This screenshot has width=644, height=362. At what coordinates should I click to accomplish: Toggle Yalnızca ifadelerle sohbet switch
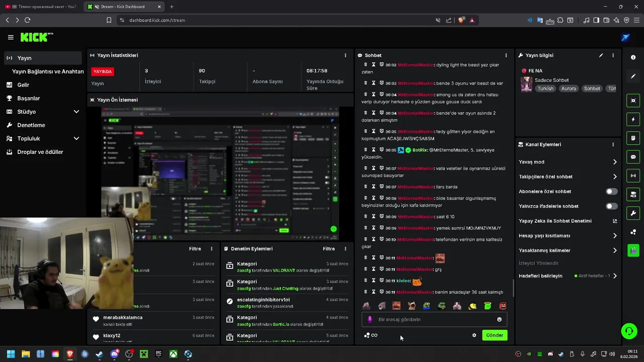pos(611,206)
